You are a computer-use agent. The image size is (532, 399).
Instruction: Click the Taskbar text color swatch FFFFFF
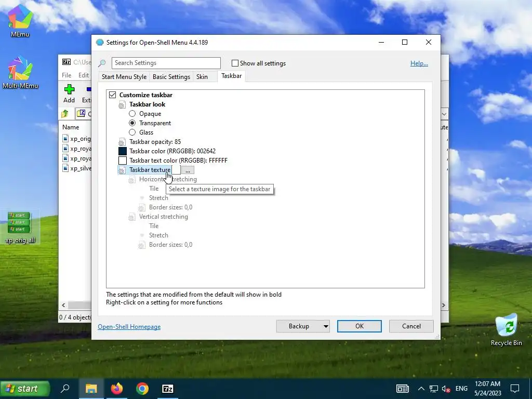coord(123,161)
